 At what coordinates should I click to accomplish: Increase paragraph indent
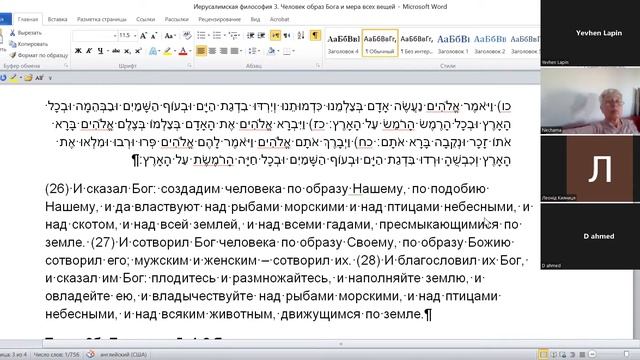point(262,36)
